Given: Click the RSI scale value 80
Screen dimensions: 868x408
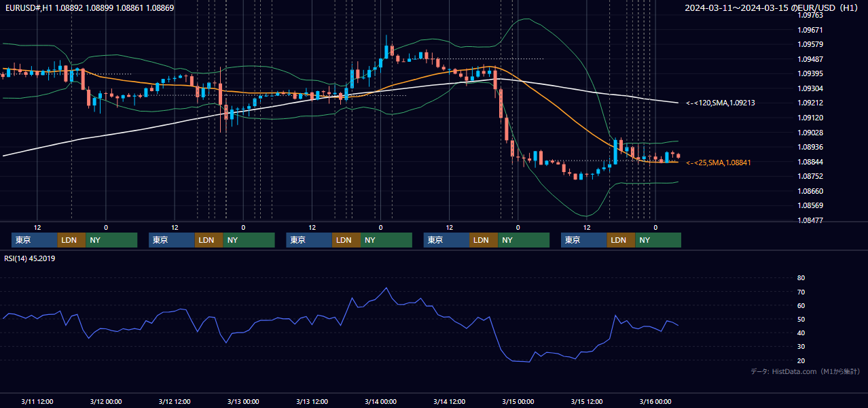Looking at the screenshot, I should click(801, 278).
